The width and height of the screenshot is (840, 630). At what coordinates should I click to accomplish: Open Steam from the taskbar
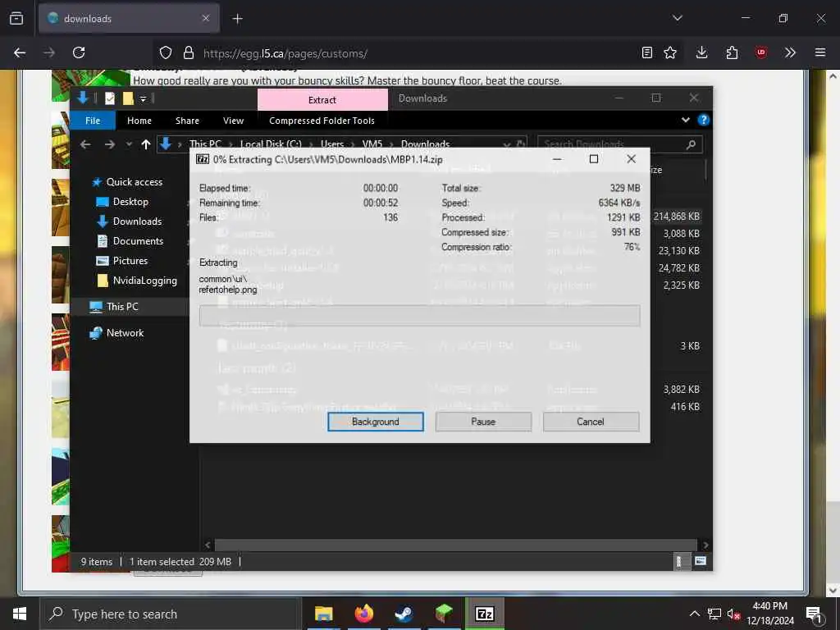click(x=404, y=614)
